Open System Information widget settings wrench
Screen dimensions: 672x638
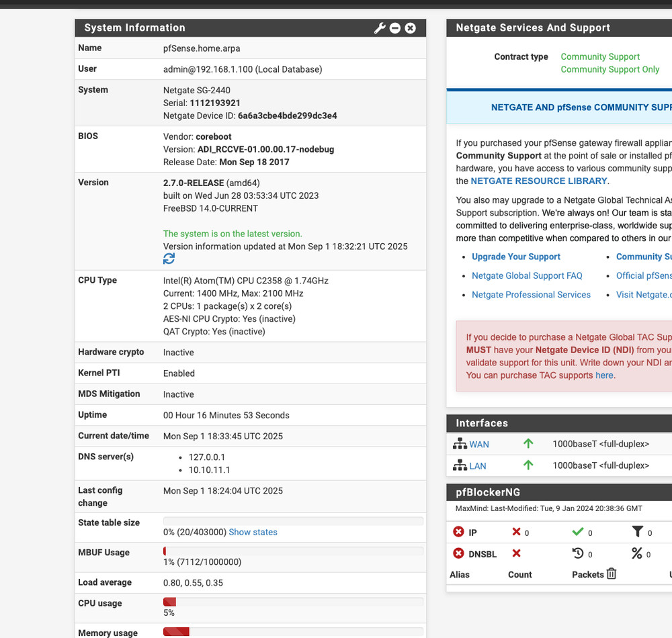tap(380, 28)
